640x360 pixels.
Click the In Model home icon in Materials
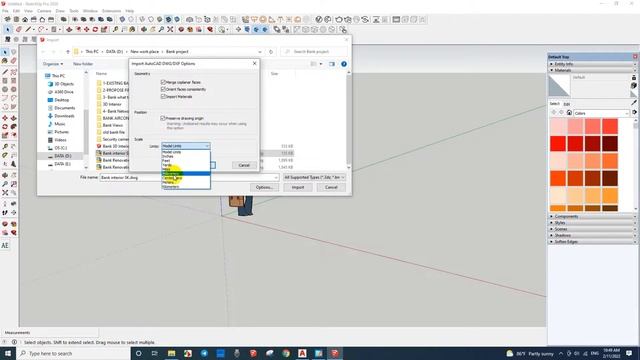pyautogui.click(x=569, y=113)
